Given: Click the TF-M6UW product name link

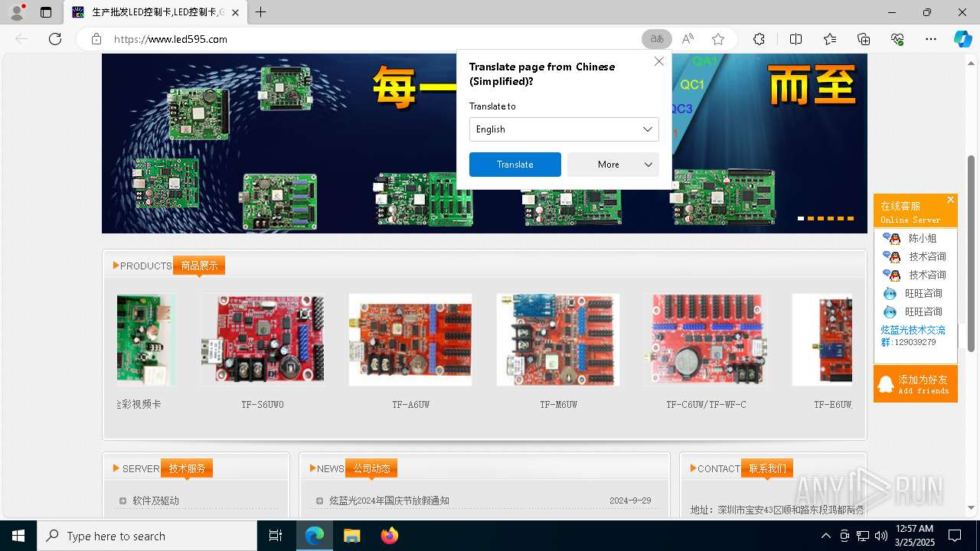Looking at the screenshot, I should click(558, 404).
